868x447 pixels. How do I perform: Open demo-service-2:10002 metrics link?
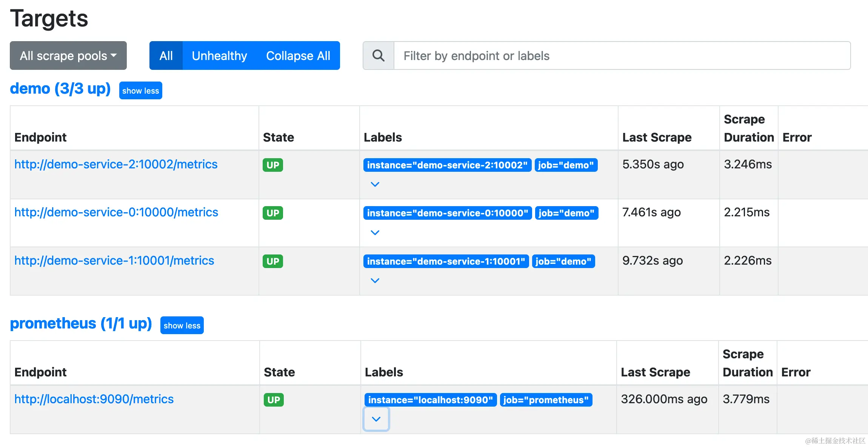[x=116, y=164]
